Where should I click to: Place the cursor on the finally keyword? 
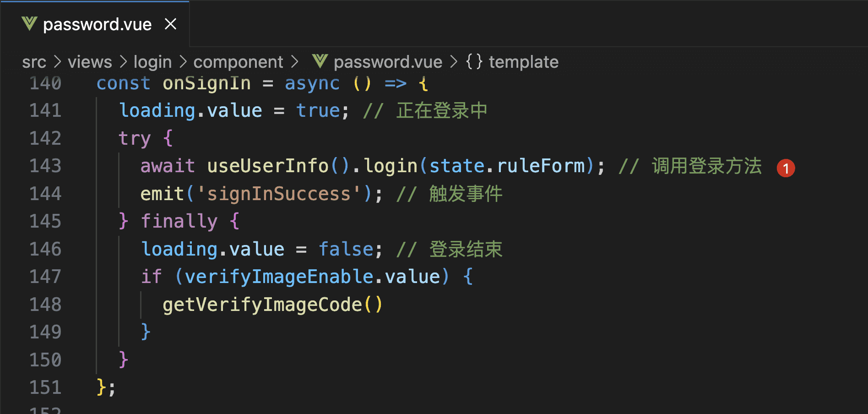click(179, 221)
